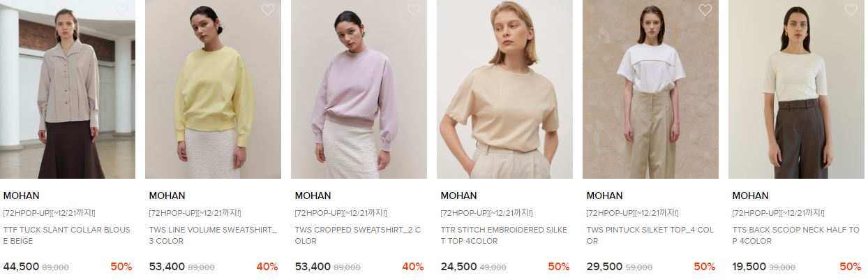Add the Pintuck Silket Top to wishlist heart
The height and width of the screenshot is (280, 868).
[x=705, y=10]
